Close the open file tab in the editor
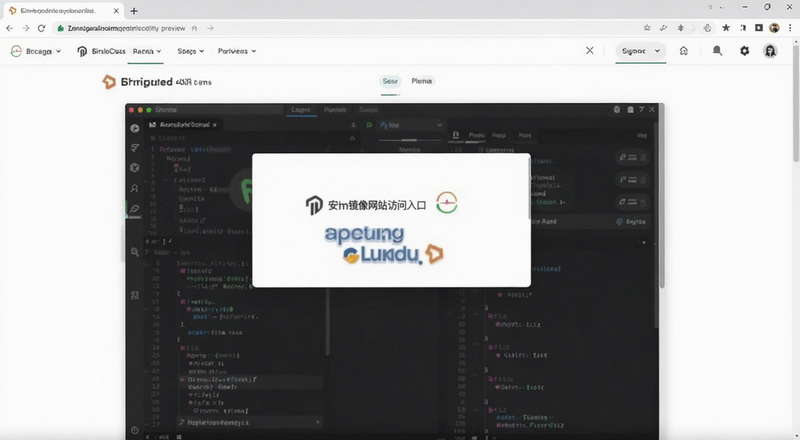 pyautogui.click(x=215, y=125)
